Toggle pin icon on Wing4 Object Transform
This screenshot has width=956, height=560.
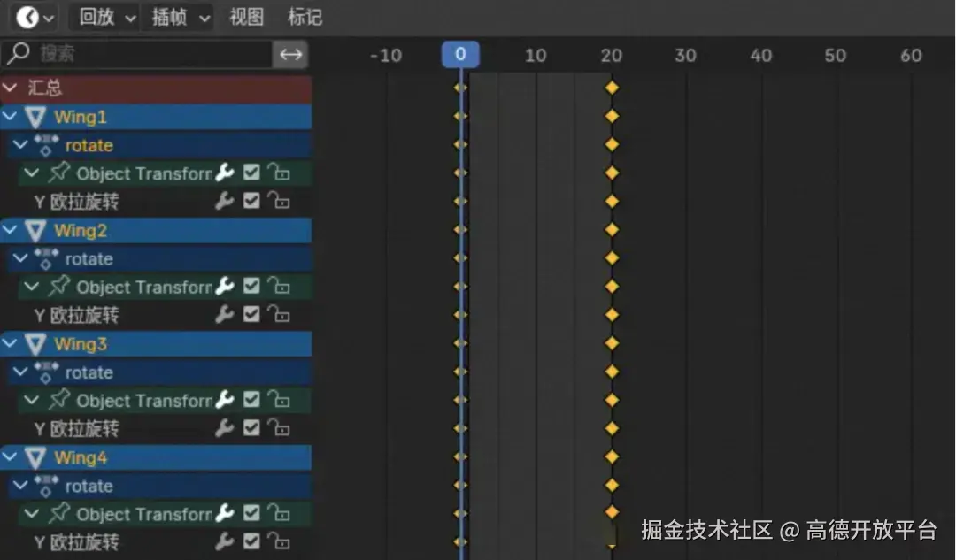point(58,512)
